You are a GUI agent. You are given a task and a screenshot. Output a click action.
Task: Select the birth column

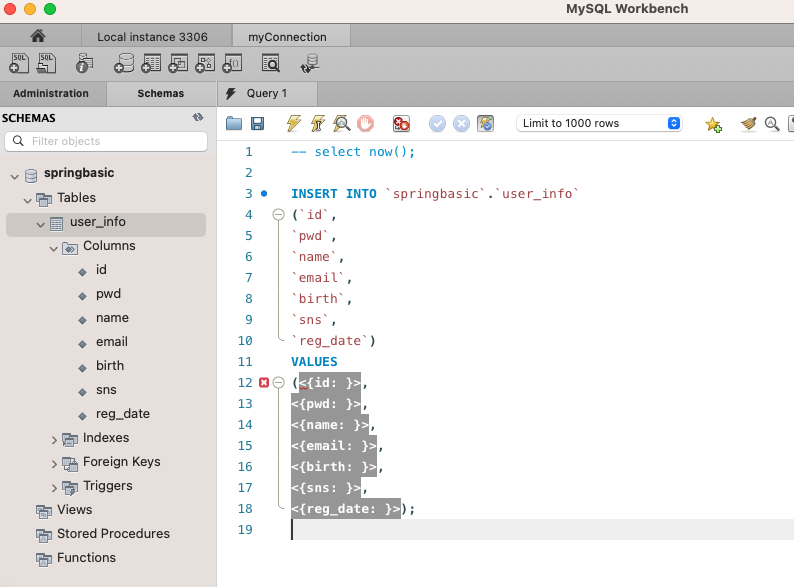(110, 366)
